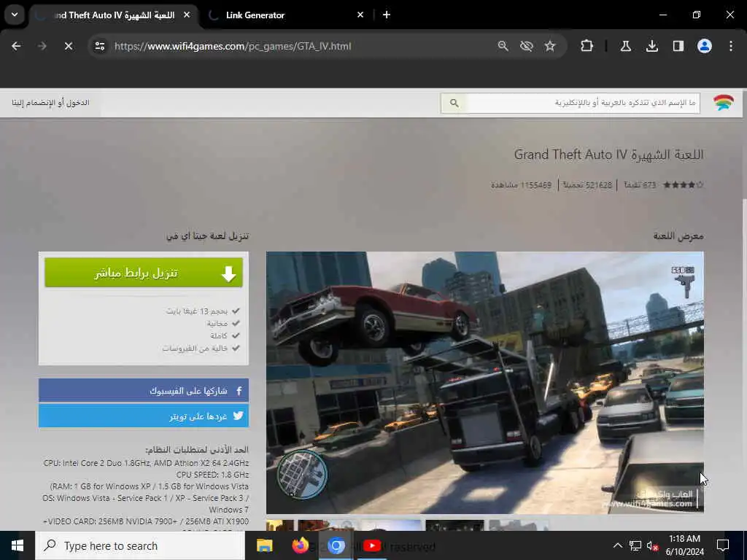
Task: View site information icon in address bar
Action: [100, 46]
